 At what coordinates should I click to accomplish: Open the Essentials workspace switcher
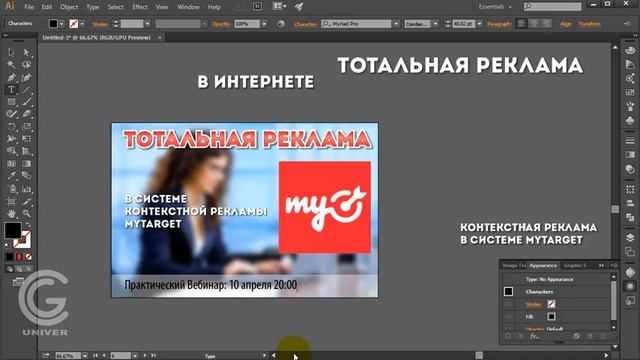(495, 7)
